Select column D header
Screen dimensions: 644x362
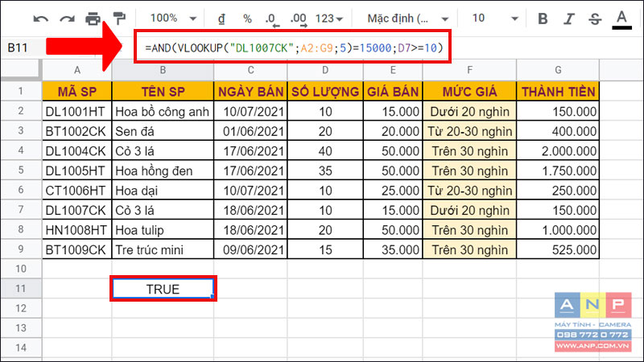[x=325, y=70]
